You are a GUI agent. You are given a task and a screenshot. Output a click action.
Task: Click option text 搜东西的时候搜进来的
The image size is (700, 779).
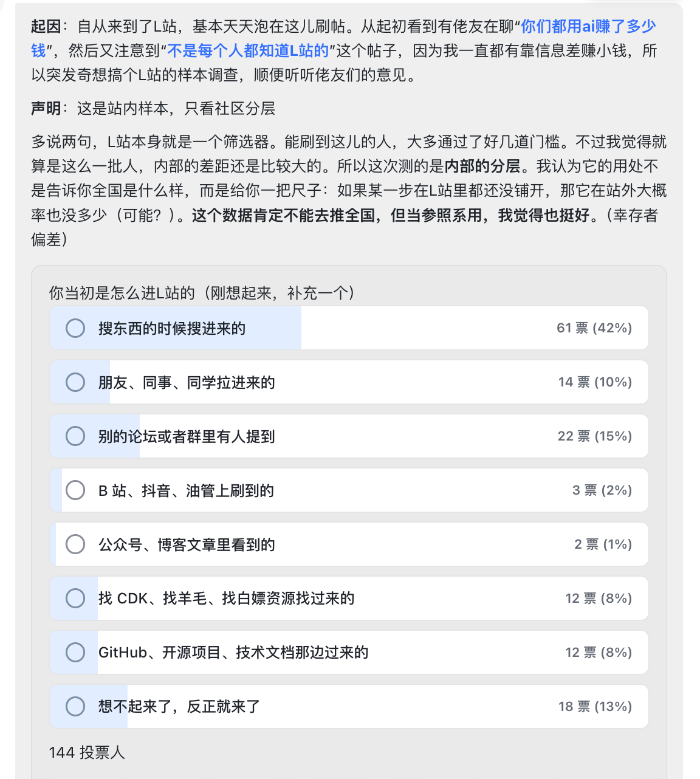172,329
